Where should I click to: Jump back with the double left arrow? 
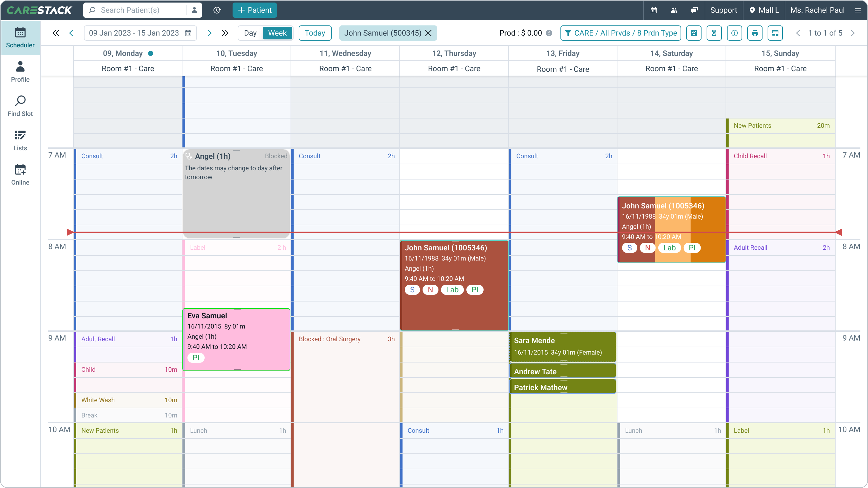[56, 33]
